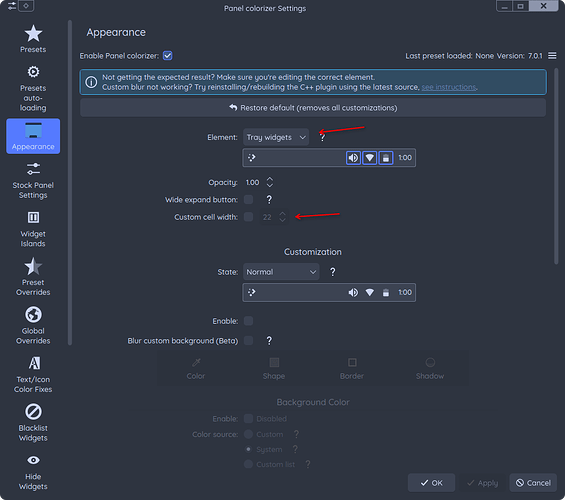Switch to the Shape tab

click(274, 369)
